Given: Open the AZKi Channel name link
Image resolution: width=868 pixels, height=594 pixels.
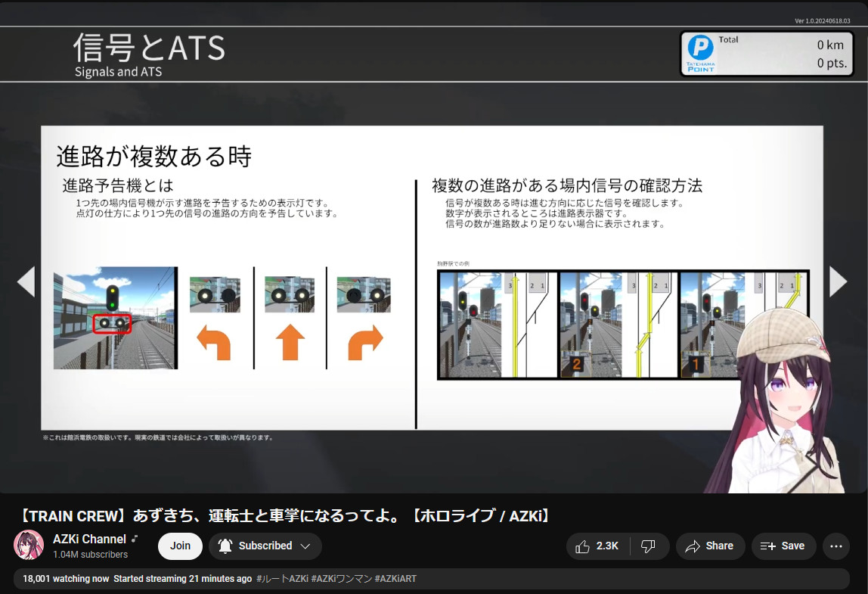Looking at the screenshot, I should tap(90, 540).
